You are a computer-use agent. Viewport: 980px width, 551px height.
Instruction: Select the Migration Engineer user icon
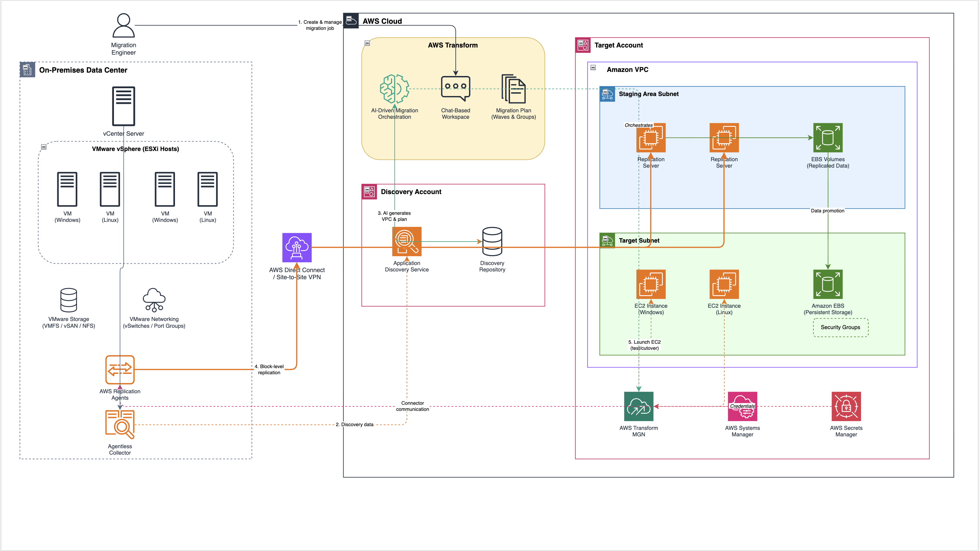[124, 25]
